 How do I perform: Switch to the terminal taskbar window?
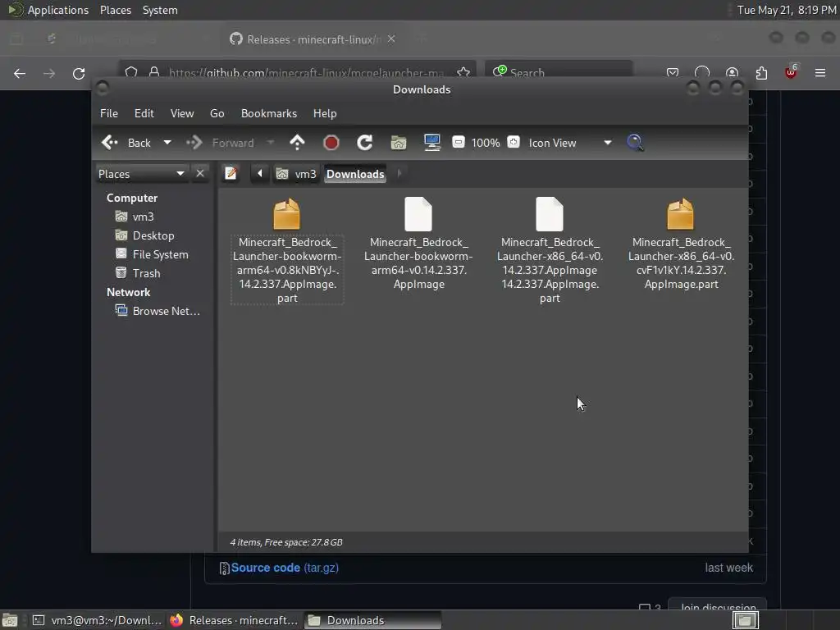tap(97, 620)
